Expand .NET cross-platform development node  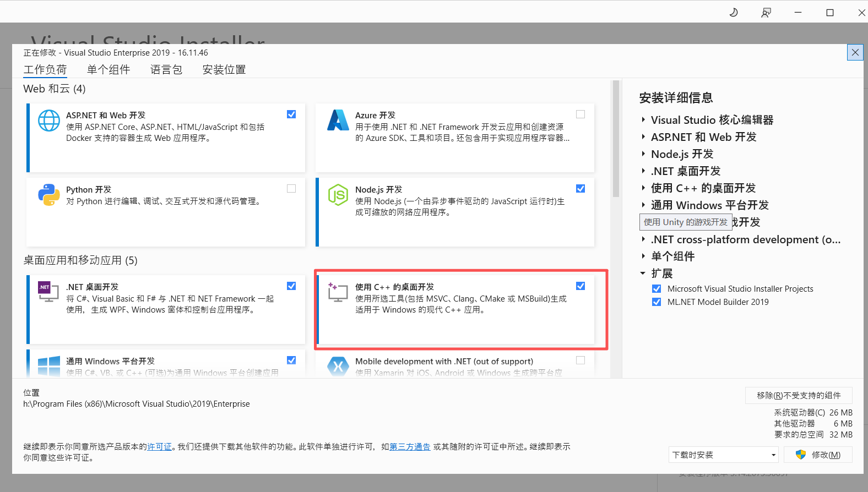(x=643, y=239)
